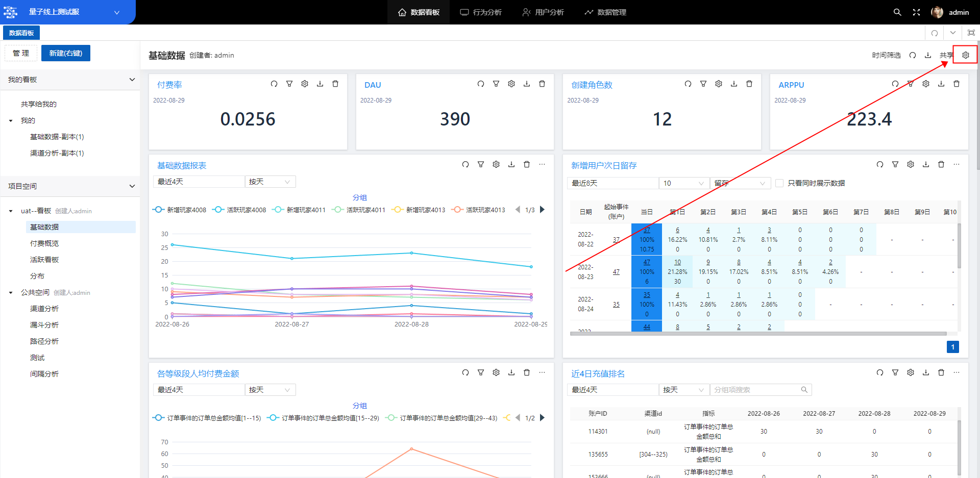Download the ARPPU card data

coord(941,84)
